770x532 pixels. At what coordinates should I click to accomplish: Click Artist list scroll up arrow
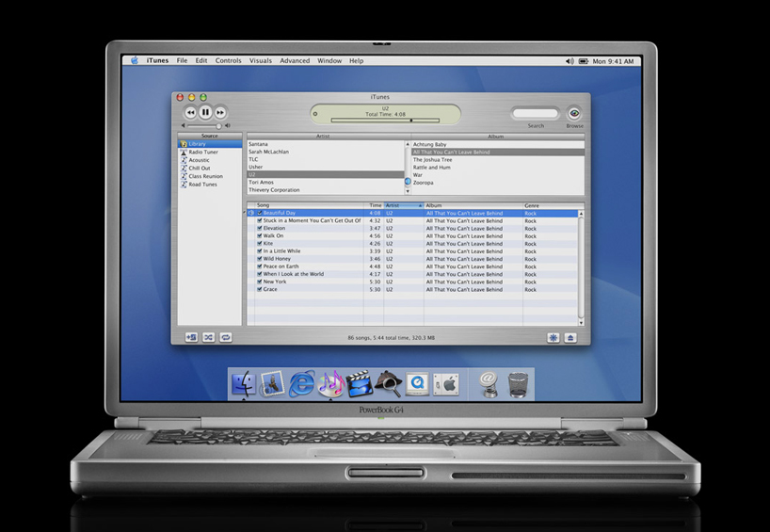[407, 144]
